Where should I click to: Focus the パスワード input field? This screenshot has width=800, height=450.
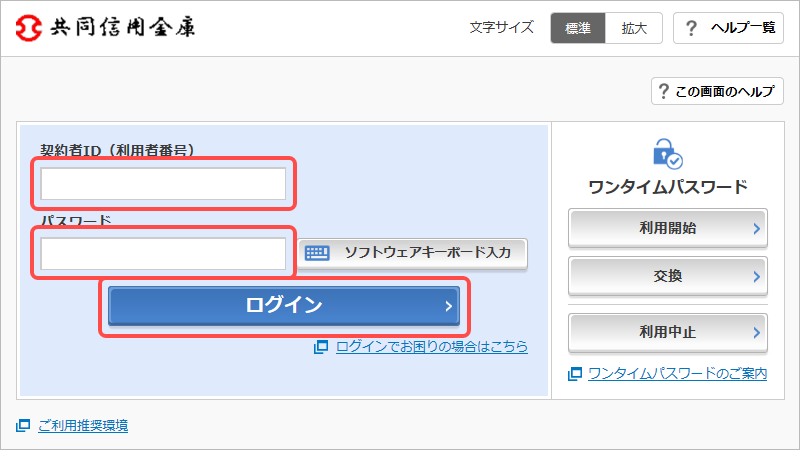pos(163,254)
